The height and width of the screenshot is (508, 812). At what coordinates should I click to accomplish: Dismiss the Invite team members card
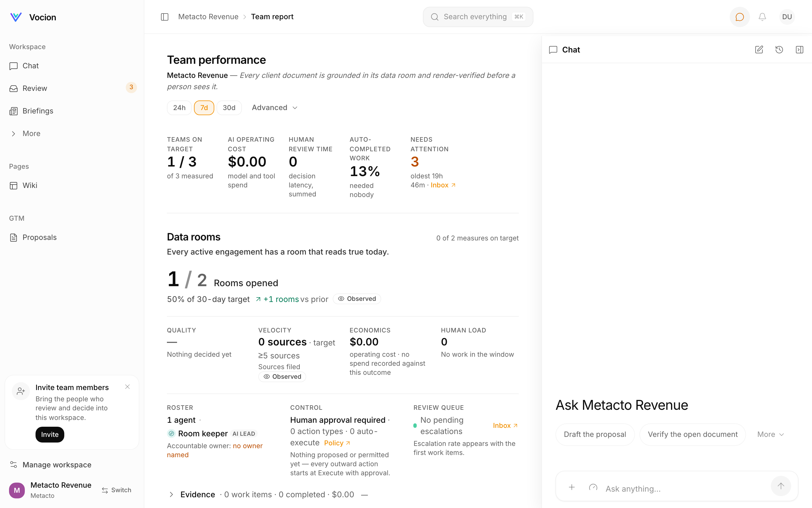point(127,387)
